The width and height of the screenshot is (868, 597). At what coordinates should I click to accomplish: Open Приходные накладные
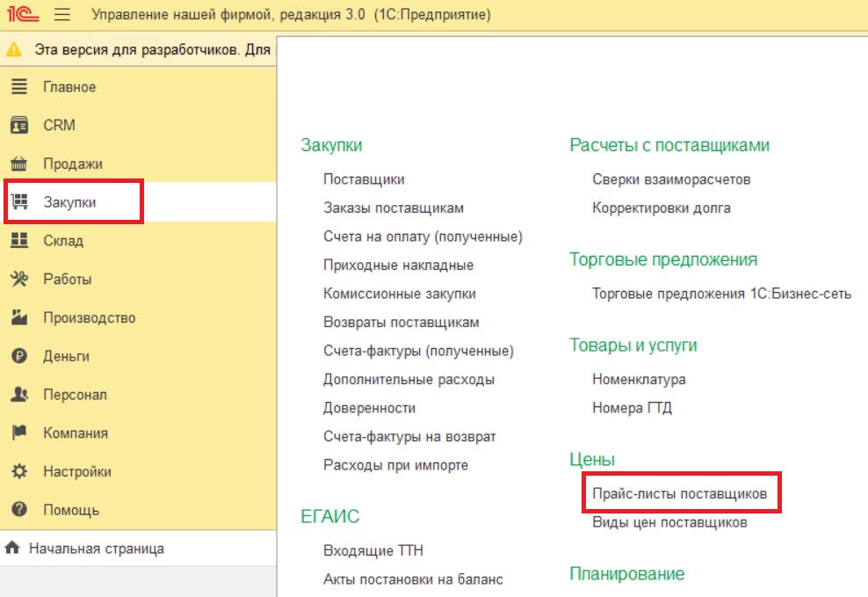[399, 266]
